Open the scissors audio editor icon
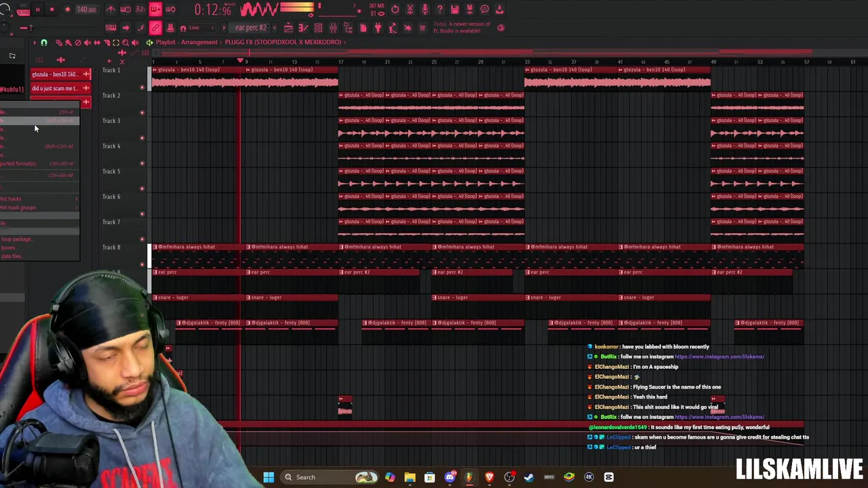The width and height of the screenshot is (868, 488). coord(410,9)
